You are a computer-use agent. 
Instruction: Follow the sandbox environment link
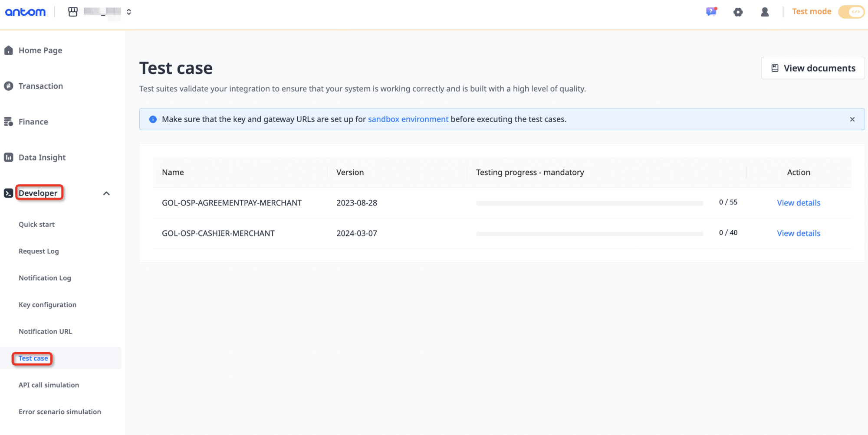click(408, 119)
